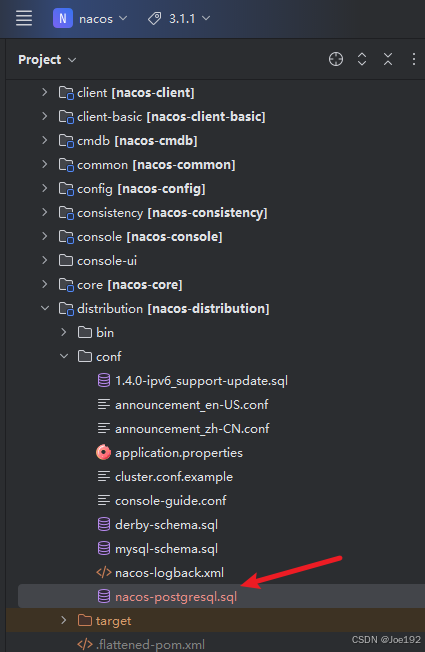The height and width of the screenshot is (652, 425).
Task: Collapse the conf folder
Action: [64, 356]
